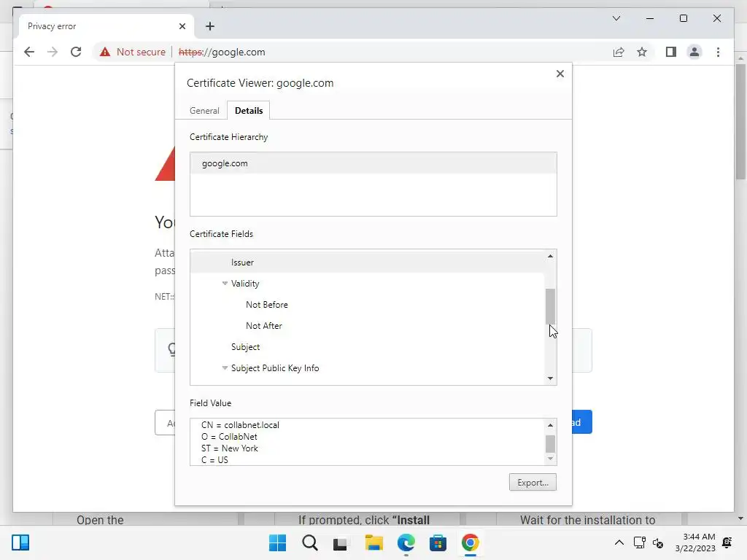Collapse the Validity field node

click(x=225, y=284)
